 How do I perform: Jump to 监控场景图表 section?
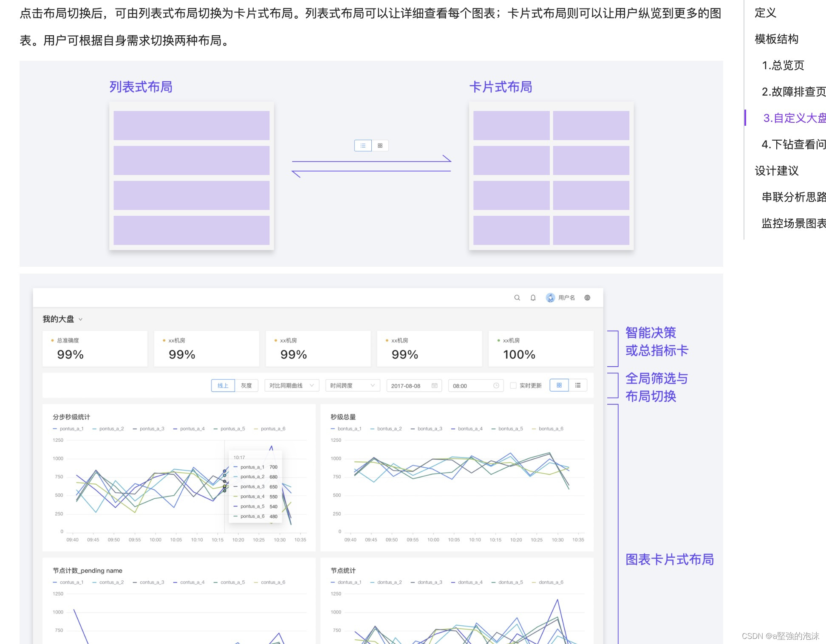click(x=793, y=223)
